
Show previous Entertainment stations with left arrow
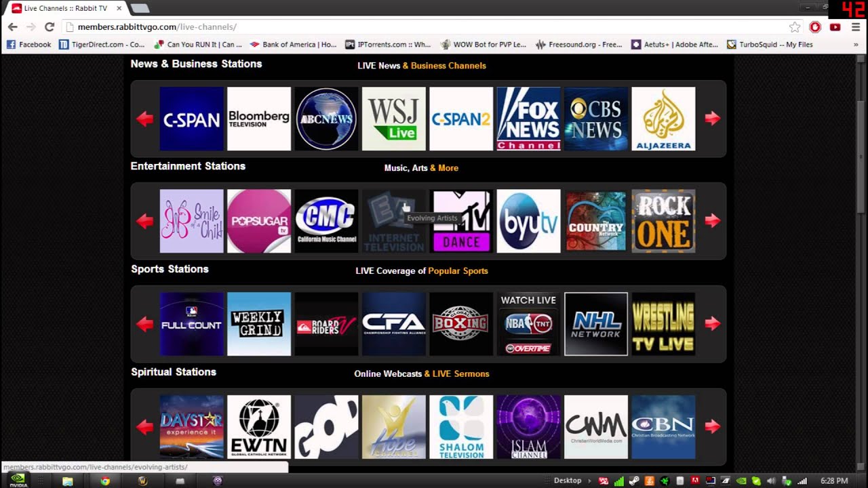click(144, 221)
